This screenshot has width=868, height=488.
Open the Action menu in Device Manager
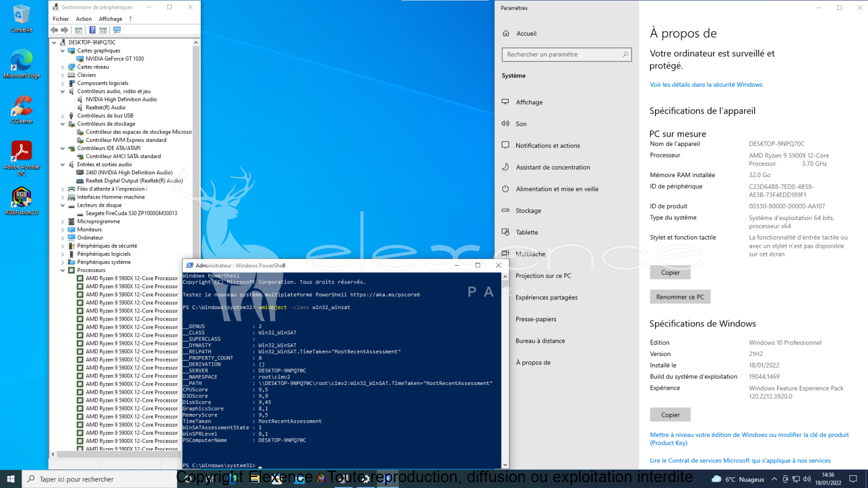point(84,19)
